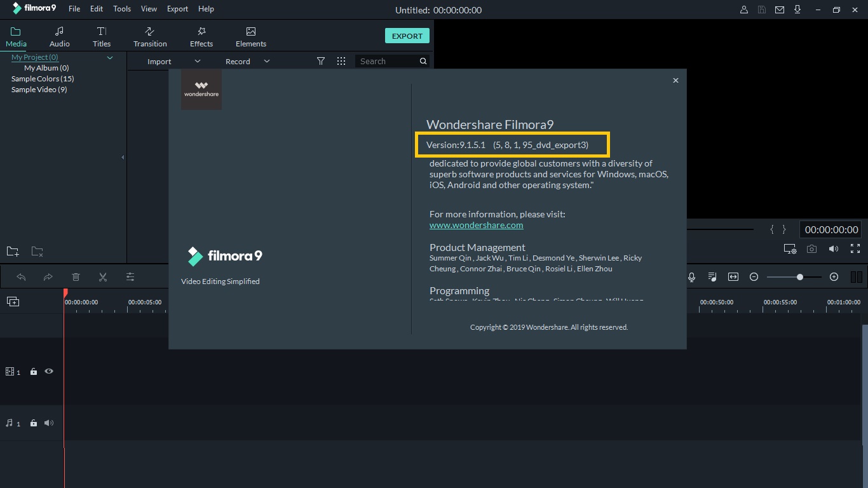Zoom out the timeline minus icon
This screenshot has width=868, height=488.
click(754, 277)
